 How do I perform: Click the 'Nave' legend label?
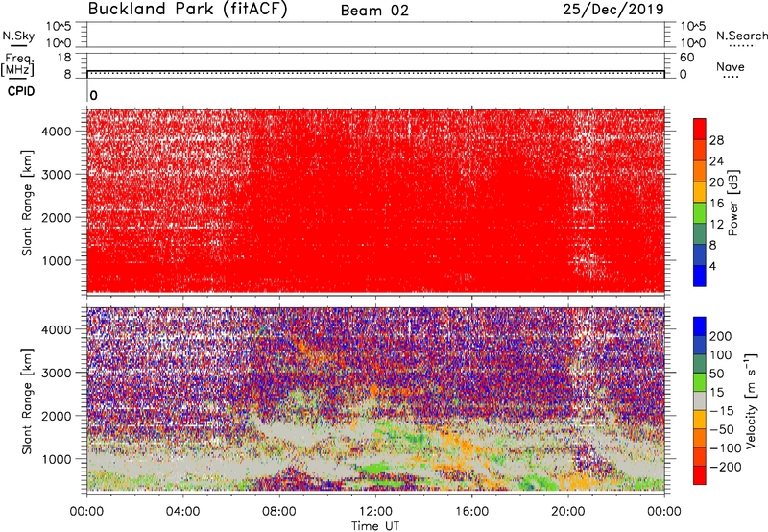(x=731, y=66)
